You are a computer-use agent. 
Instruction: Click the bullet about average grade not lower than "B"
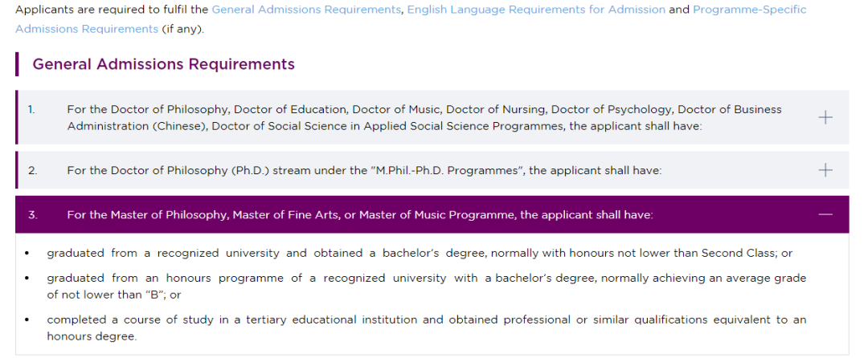point(426,287)
